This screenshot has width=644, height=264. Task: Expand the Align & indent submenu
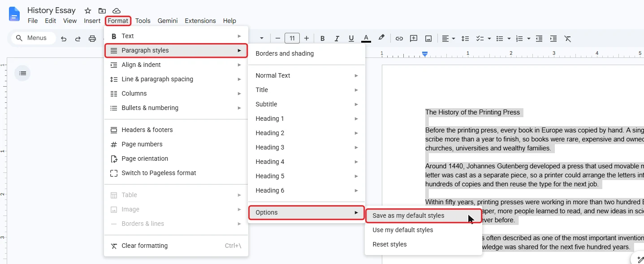(176, 65)
